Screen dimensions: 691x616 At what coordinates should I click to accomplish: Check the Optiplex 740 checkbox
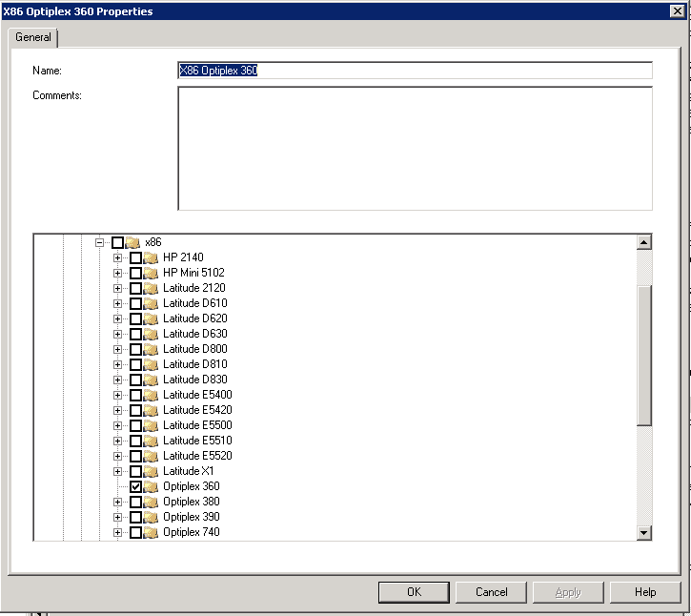[135, 532]
